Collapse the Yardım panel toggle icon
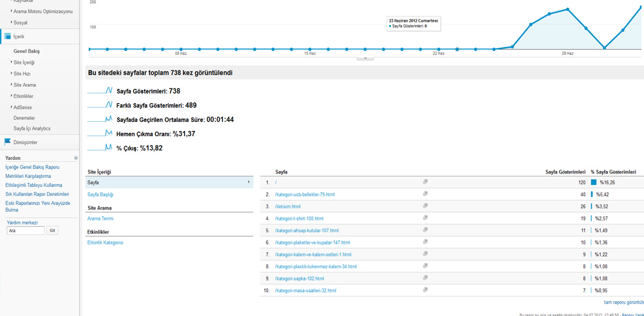This screenshot has height=316, width=644. tap(75, 158)
